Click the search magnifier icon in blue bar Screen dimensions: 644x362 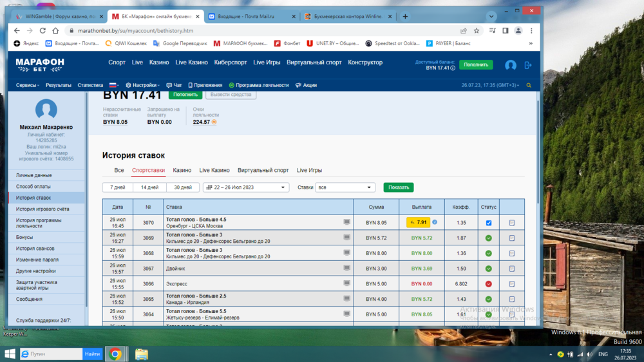pyautogui.click(x=529, y=85)
